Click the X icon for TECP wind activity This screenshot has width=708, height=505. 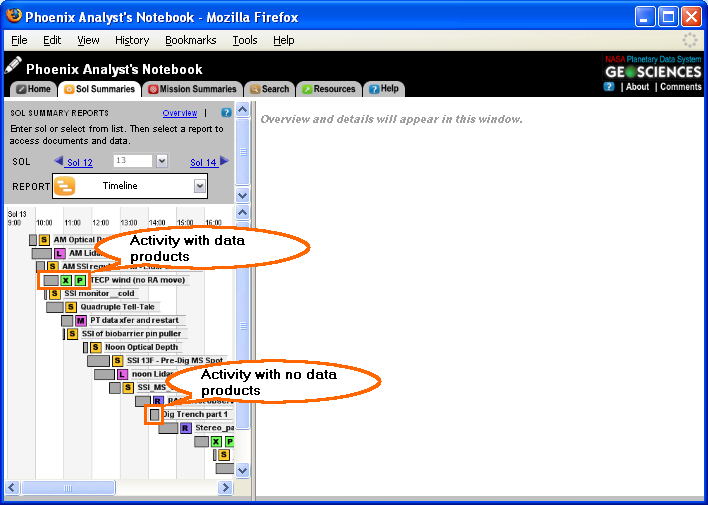tap(66, 281)
